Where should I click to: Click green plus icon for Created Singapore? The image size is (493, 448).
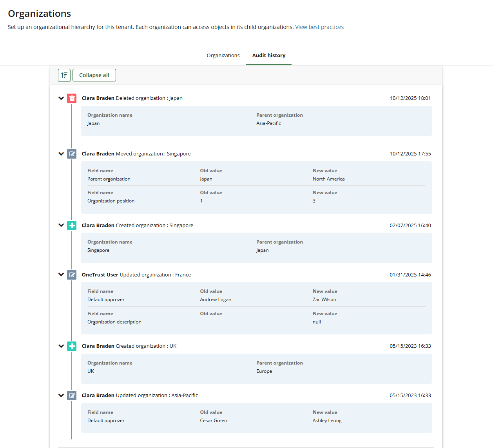coord(72,226)
